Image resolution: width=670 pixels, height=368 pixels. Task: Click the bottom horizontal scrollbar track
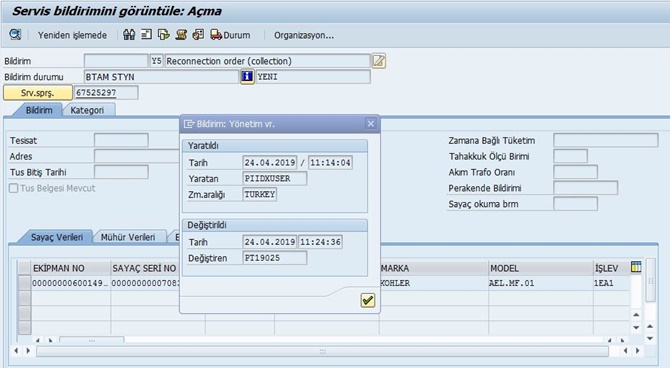point(323,351)
